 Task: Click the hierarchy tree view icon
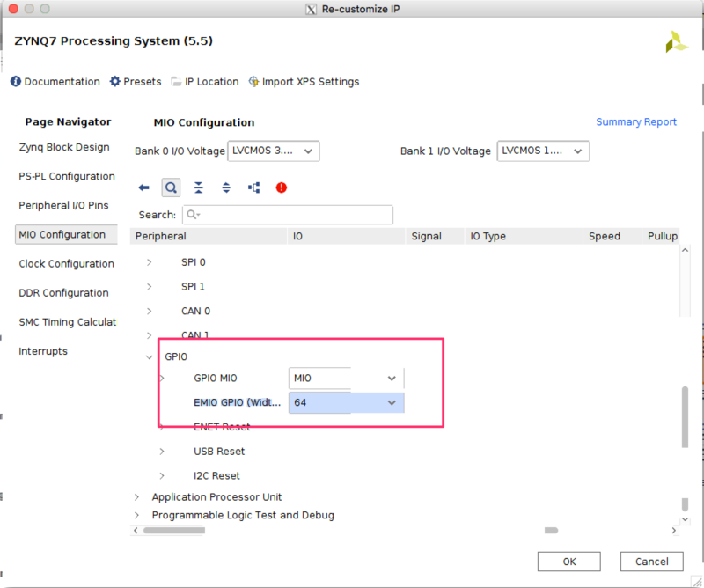254,187
